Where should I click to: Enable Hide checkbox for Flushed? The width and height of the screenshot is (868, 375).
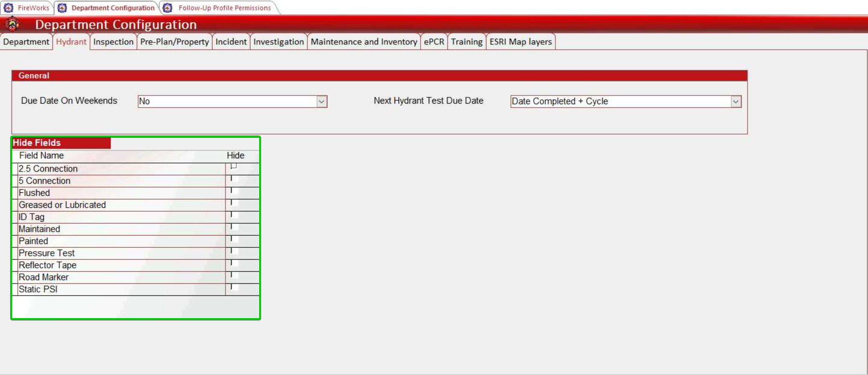pyautogui.click(x=234, y=191)
